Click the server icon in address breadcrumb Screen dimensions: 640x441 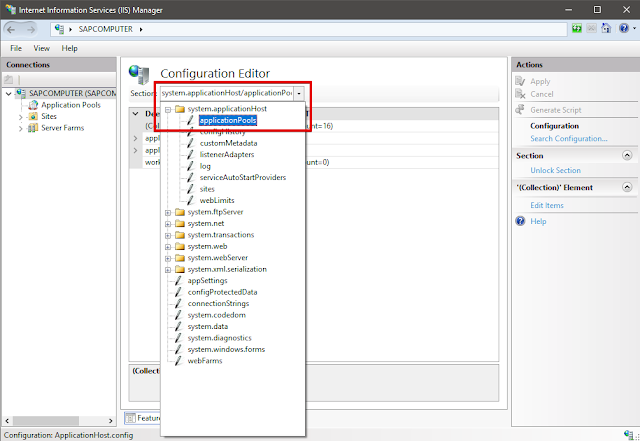59,29
